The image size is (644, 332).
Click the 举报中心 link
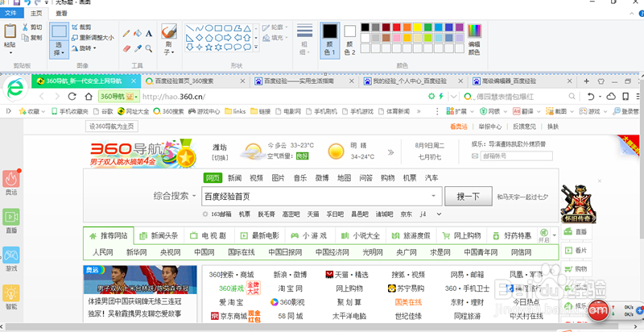tap(490, 127)
